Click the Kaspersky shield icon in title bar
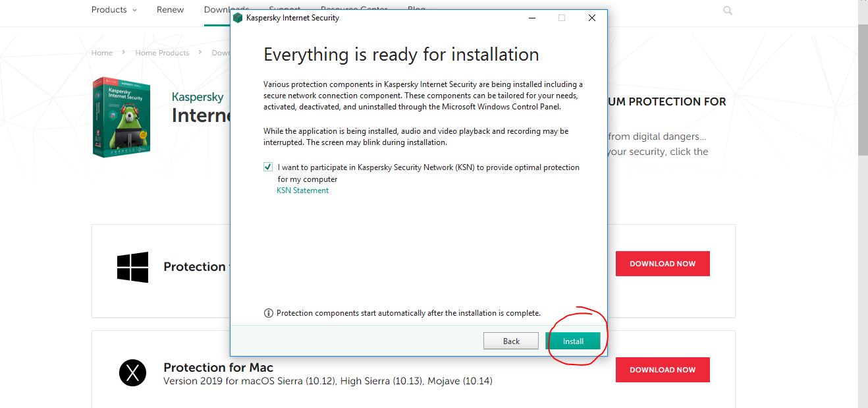The height and width of the screenshot is (408, 868). (238, 18)
